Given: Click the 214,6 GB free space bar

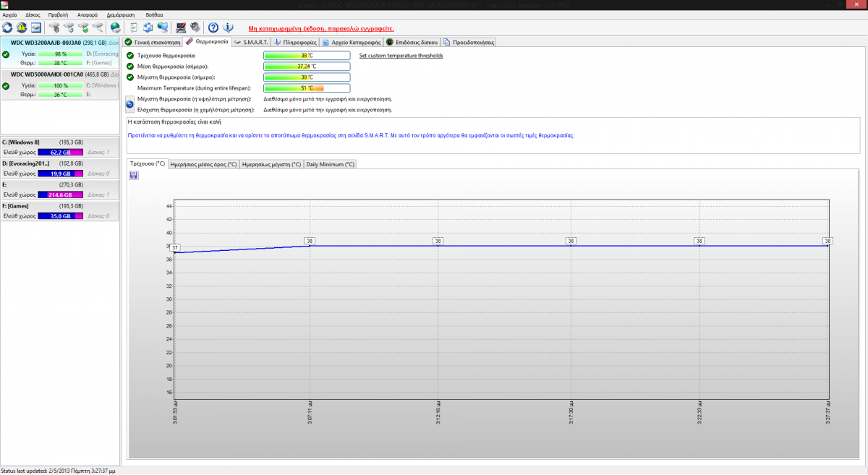Looking at the screenshot, I should [61, 195].
